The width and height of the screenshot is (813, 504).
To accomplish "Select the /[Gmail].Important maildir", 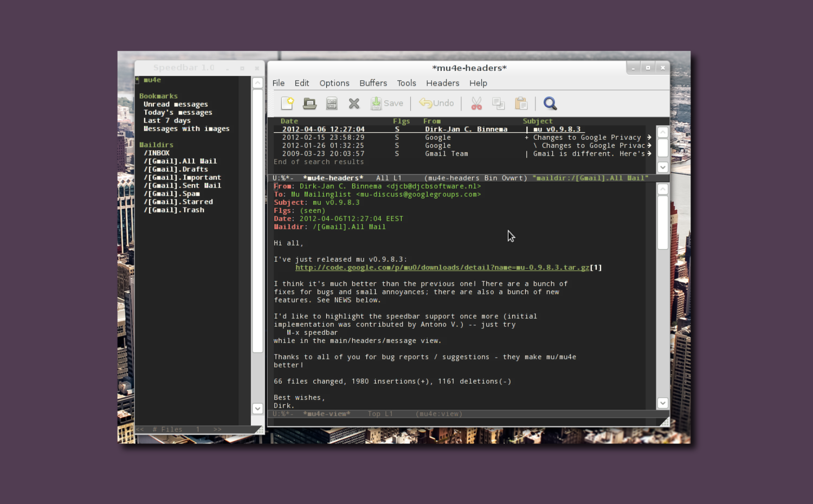I will coord(182,177).
